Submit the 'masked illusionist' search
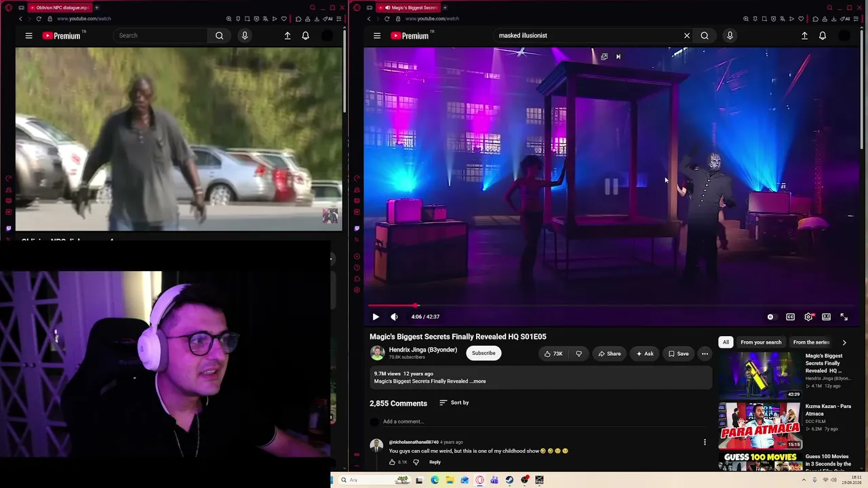Screen dimensions: 868x488 705,35
